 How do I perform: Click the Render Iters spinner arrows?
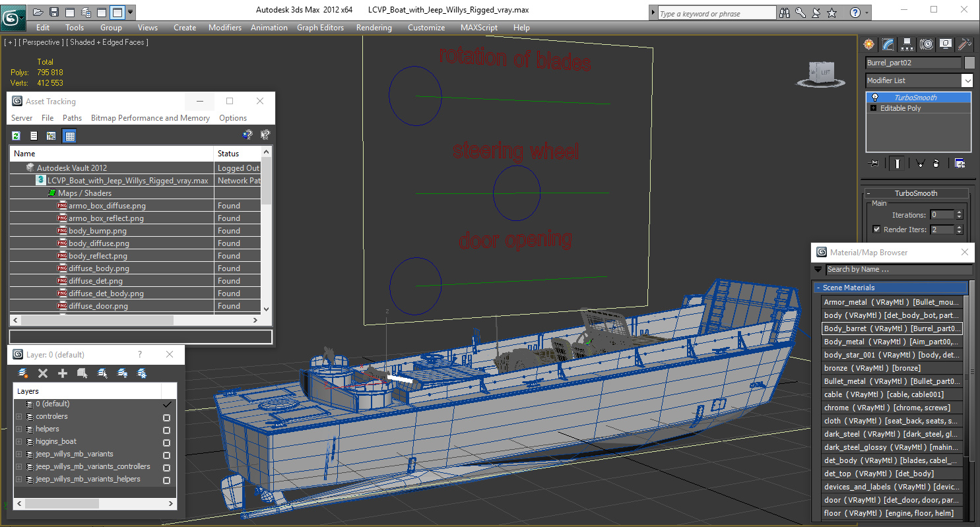[960, 230]
